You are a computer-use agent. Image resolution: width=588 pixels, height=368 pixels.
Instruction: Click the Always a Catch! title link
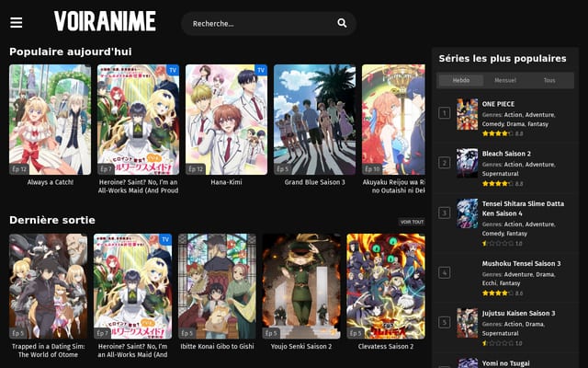(x=51, y=182)
